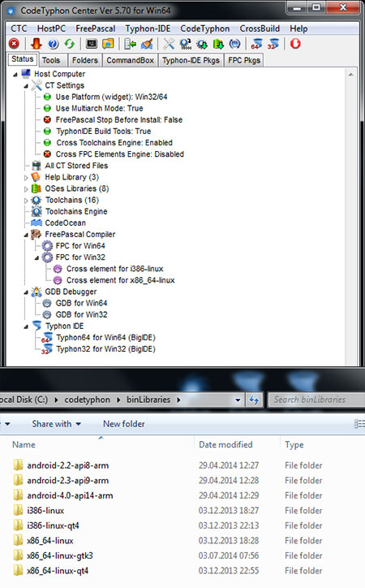Open the HostPC menu
Viewport: 365px width, 588px height.
51,28
